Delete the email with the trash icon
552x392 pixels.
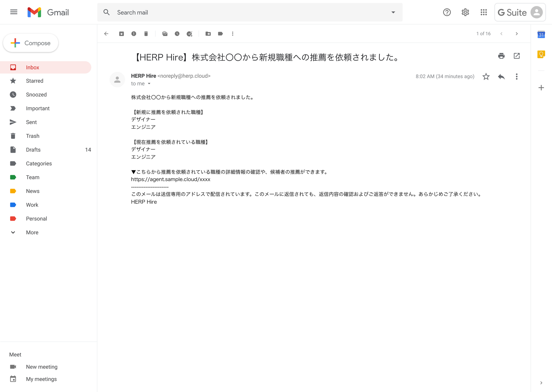coord(146,34)
